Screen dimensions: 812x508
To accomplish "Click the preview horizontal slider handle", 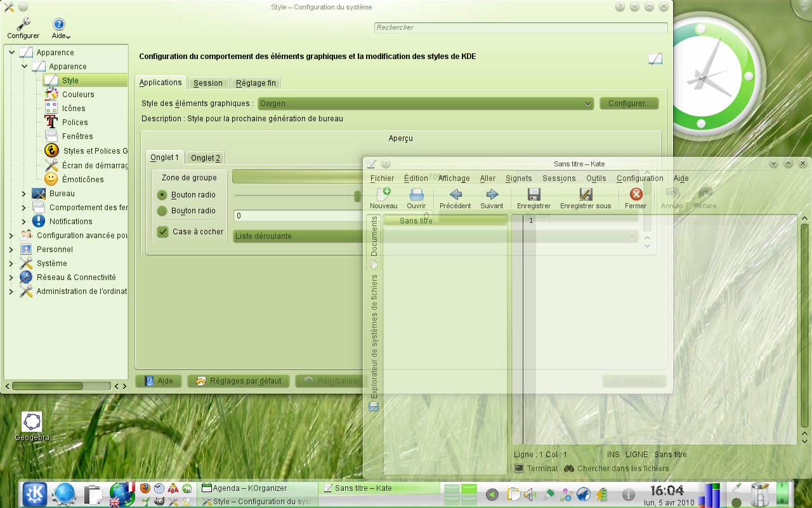I will click(x=357, y=196).
